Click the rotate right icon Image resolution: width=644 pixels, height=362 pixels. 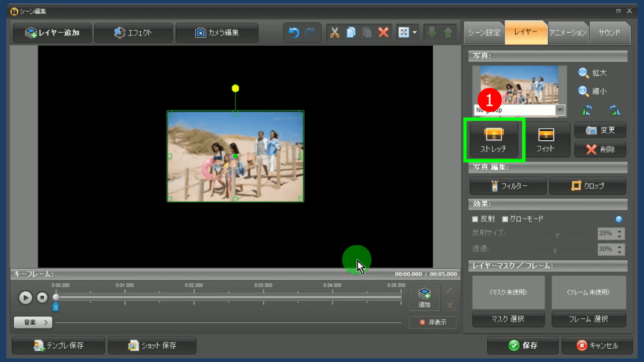pyautogui.click(x=614, y=110)
